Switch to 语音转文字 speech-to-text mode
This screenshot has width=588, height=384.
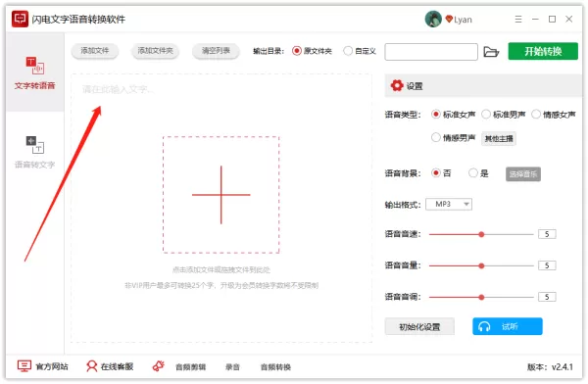(34, 152)
